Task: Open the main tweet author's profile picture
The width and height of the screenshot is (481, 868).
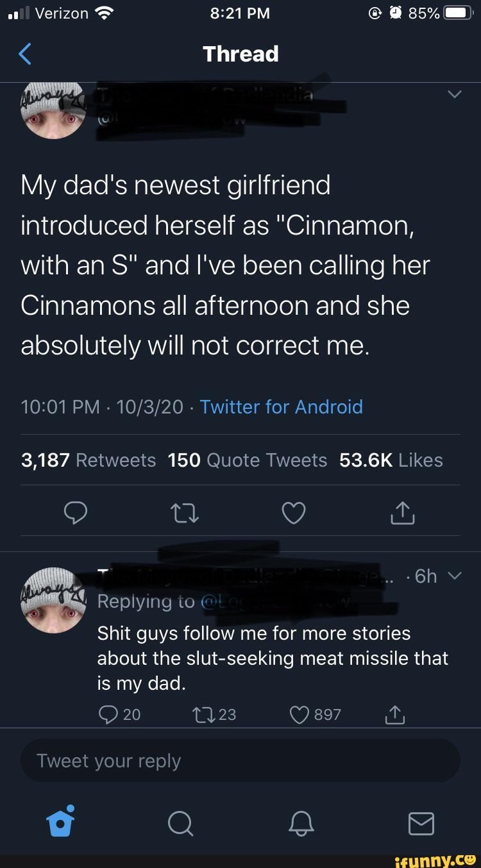Action: (53, 109)
